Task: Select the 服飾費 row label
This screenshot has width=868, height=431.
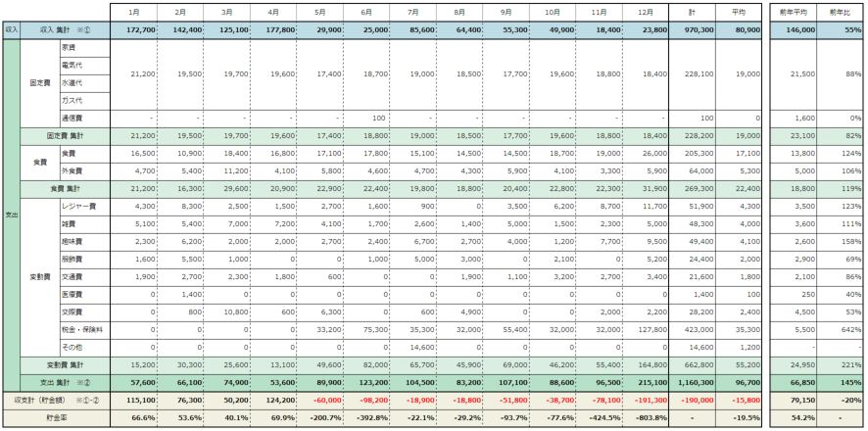Action: (84, 260)
